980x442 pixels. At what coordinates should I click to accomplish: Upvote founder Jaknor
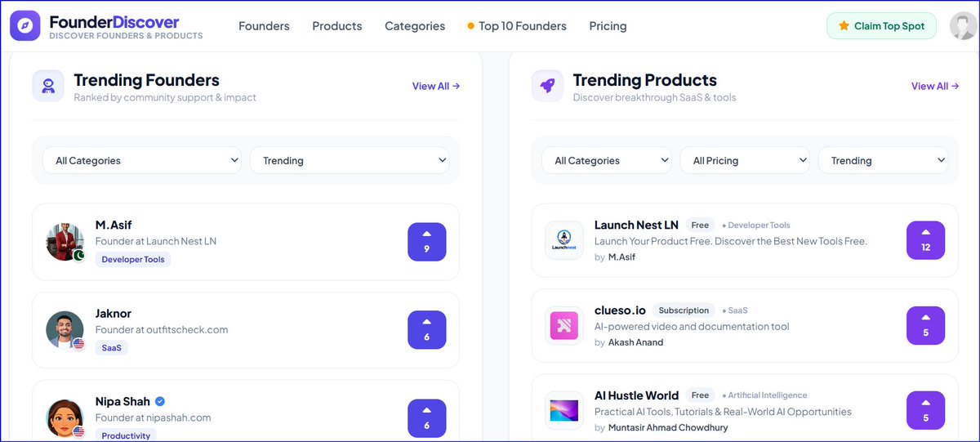tap(427, 330)
